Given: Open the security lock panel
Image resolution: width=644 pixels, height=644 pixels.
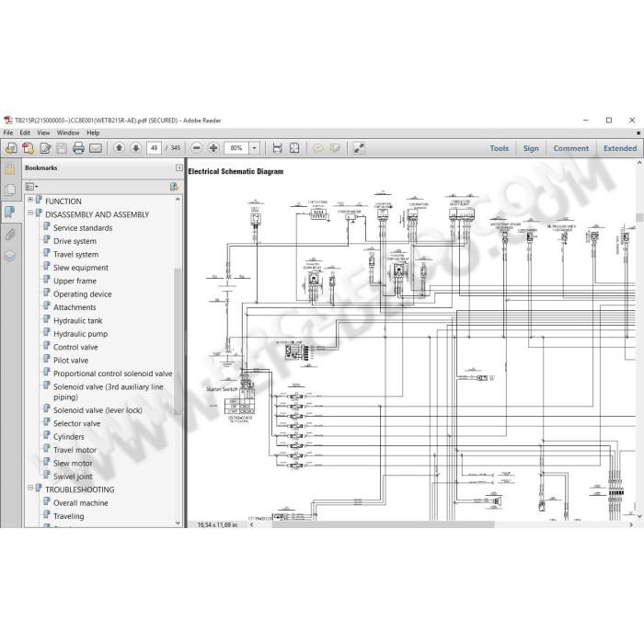Looking at the screenshot, I should pyautogui.click(x=10, y=168).
